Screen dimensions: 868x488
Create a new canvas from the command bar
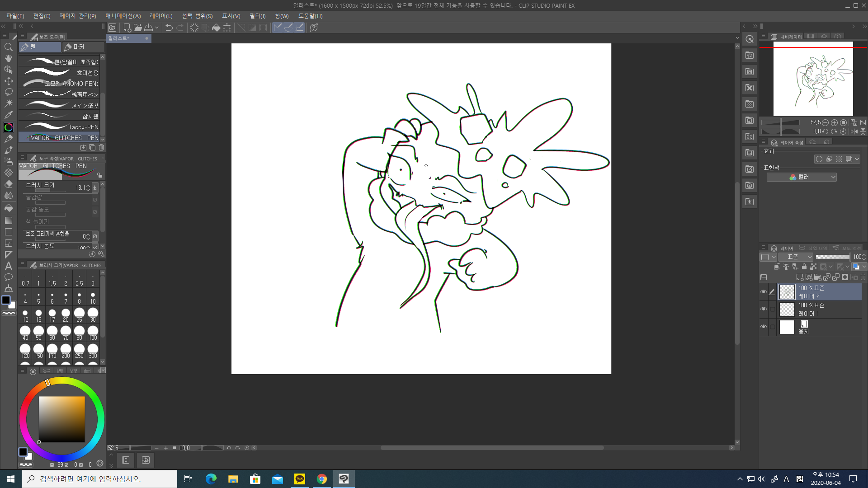tap(127, 28)
